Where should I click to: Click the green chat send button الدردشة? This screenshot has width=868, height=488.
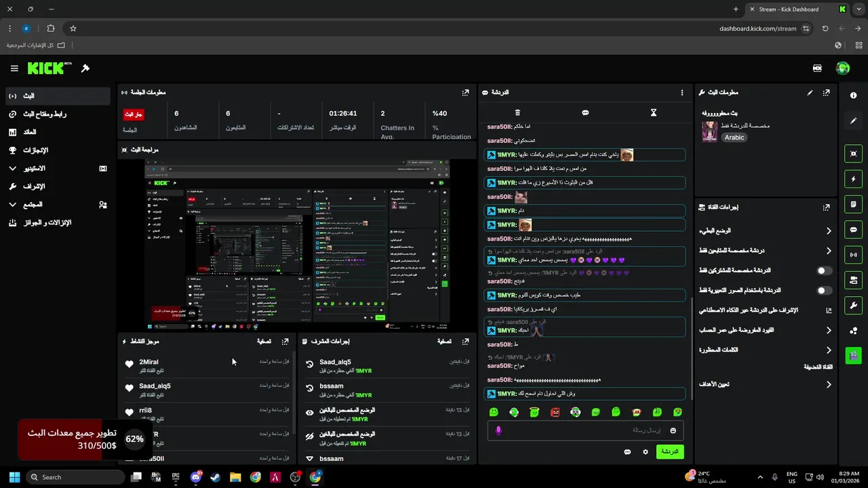point(670,451)
